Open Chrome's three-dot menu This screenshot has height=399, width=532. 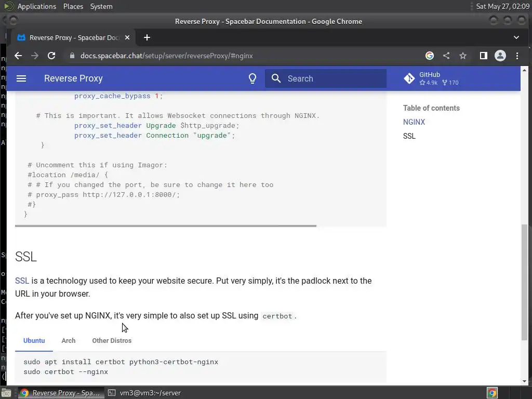(517, 56)
